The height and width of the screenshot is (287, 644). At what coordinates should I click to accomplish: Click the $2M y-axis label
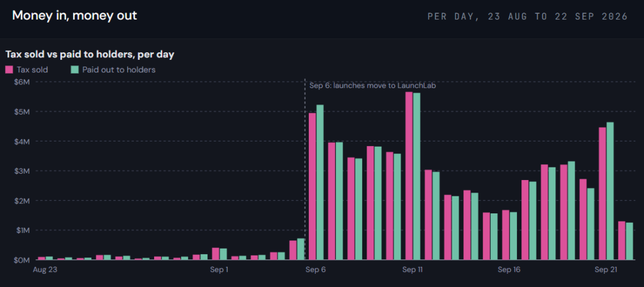click(23, 201)
